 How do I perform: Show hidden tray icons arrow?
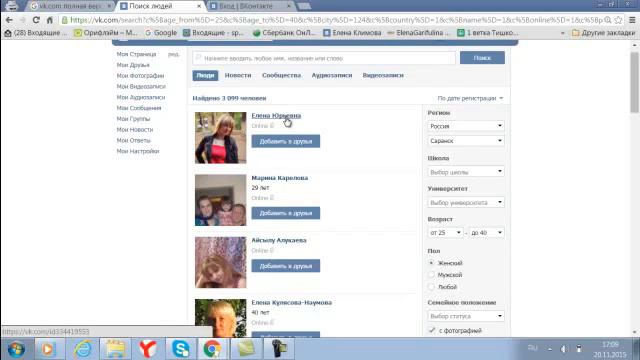[550, 349]
